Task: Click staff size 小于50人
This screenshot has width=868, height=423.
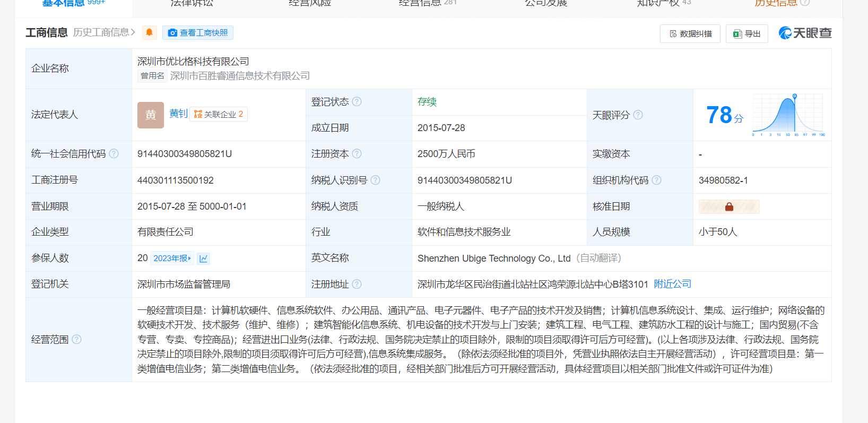Action: tap(718, 232)
